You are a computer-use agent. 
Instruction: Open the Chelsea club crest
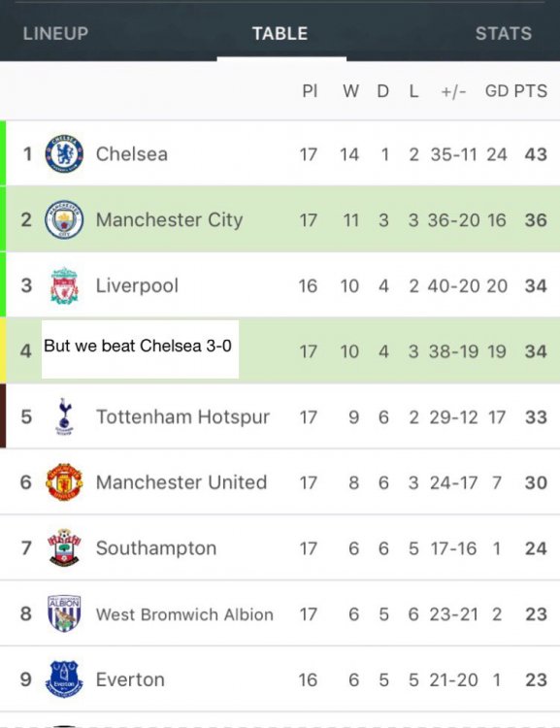[64, 153]
